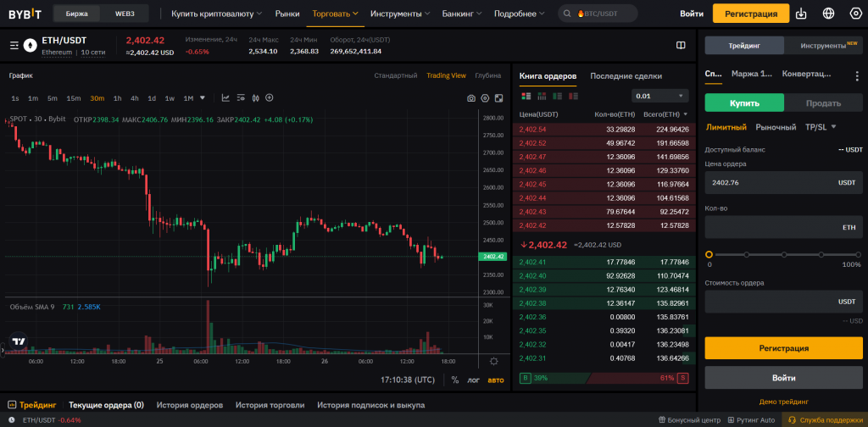Screen dimensions: 868x427
Task: Switch to the Sell (Продать) side
Action: click(x=822, y=103)
